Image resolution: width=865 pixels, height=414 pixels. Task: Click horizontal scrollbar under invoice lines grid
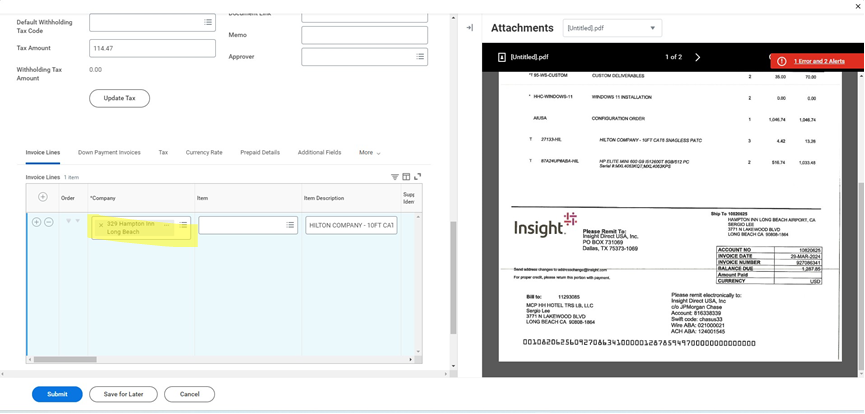pyautogui.click(x=65, y=359)
